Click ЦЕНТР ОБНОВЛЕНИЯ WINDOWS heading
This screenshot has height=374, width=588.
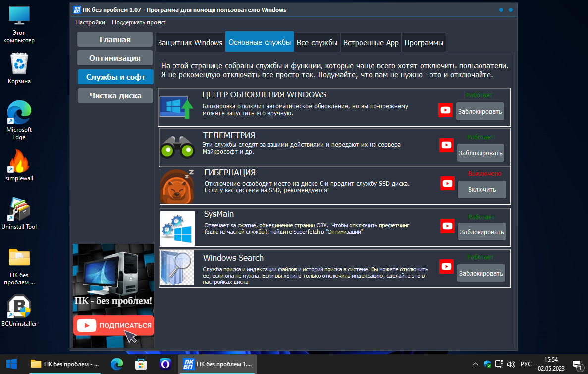pyautogui.click(x=265, y=94)
